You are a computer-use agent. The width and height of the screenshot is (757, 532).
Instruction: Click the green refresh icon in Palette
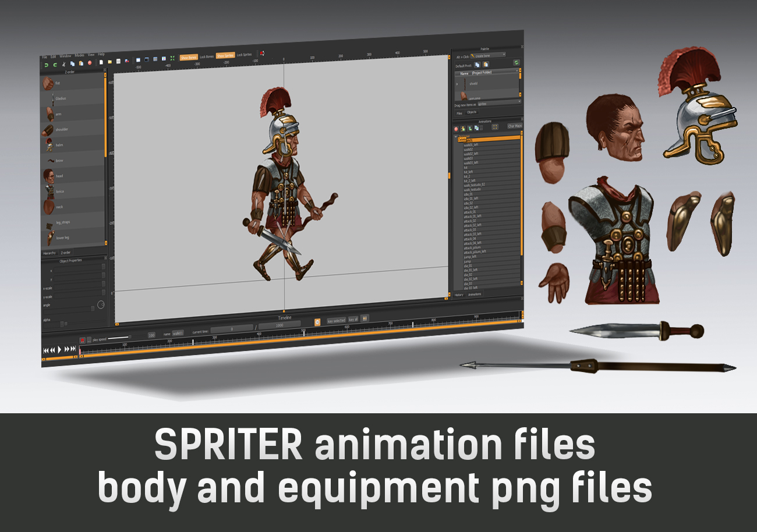click(517, 62)
